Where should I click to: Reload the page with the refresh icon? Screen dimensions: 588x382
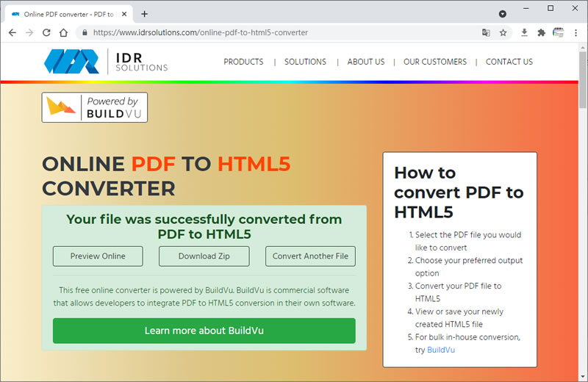click(46, 32)
